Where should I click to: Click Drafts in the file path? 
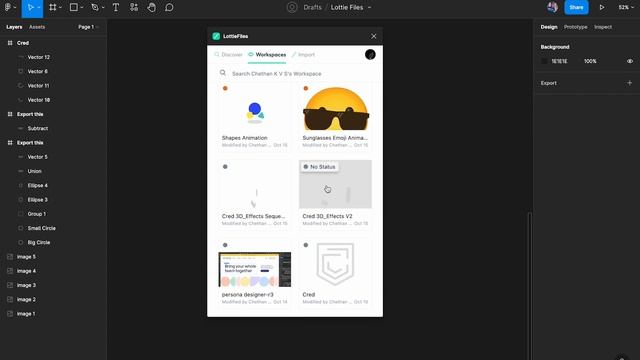(312, 7)
